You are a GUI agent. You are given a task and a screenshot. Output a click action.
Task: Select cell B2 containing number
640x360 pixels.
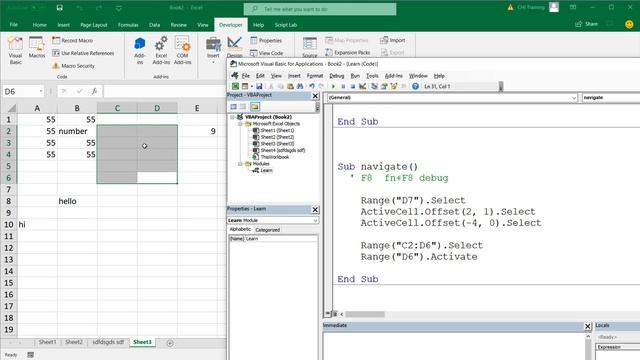click(x=77, y=131)
